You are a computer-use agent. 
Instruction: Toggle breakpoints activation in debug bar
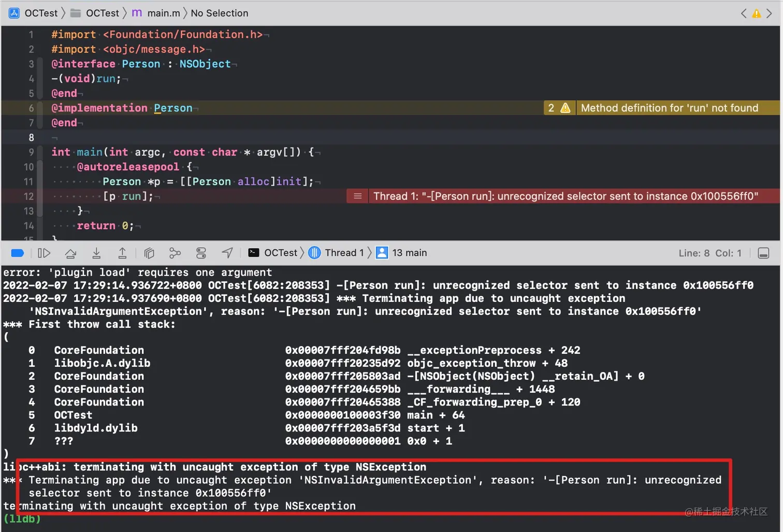click(x=18, y=253)
